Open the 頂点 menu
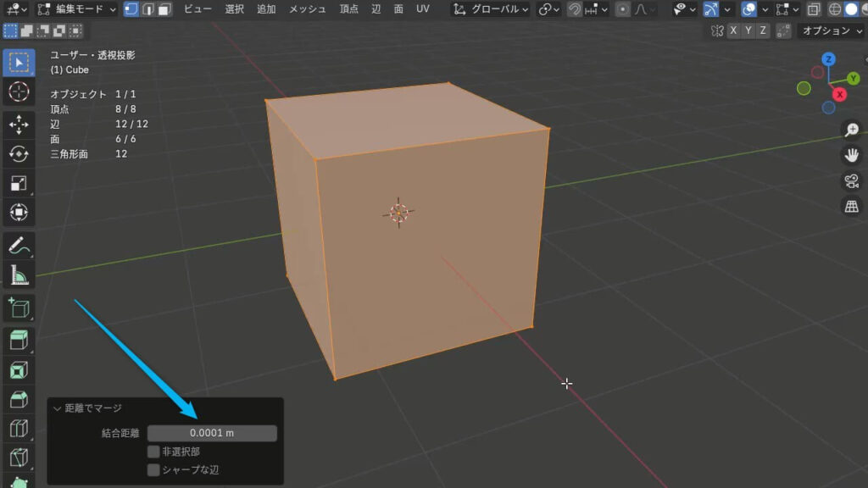The image size is (868, 488). pos(348,9)
